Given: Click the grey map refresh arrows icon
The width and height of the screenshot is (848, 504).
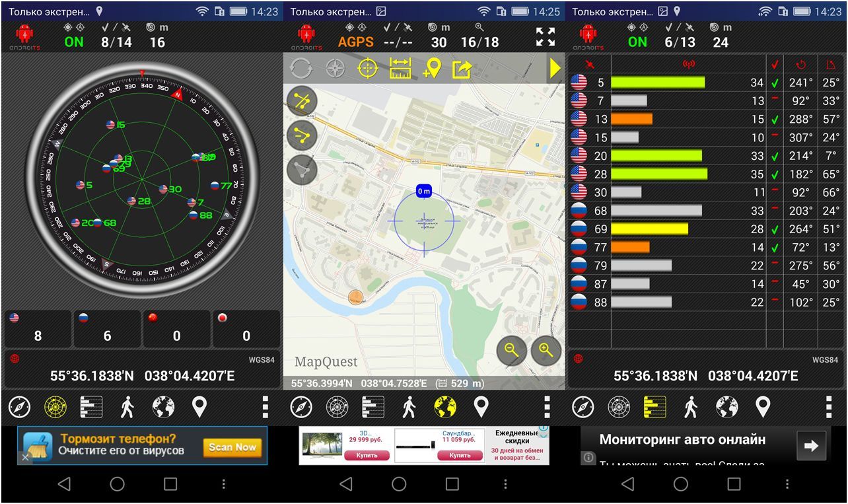Looking at the screenshot, I should coord(300,69).
